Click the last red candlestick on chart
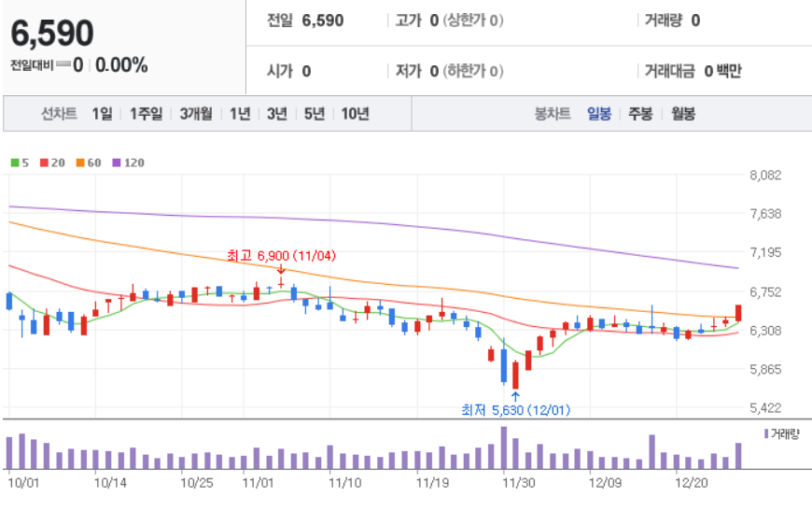 pos(738,313)
